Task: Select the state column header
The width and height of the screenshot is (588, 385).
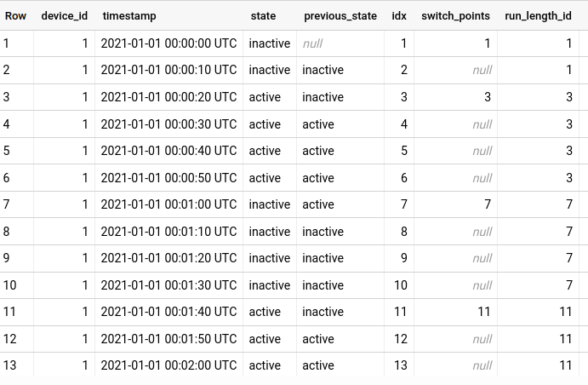Action: coord(263,16)
